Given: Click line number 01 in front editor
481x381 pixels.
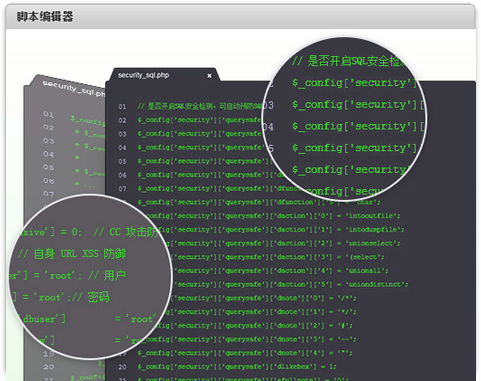Looking at the screenshot, I should [122, 107].
